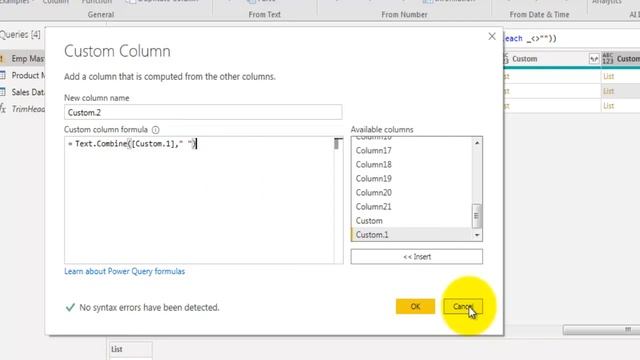
Task: Open the Sales Data query in Queries pane
Action: click(28, 92)
